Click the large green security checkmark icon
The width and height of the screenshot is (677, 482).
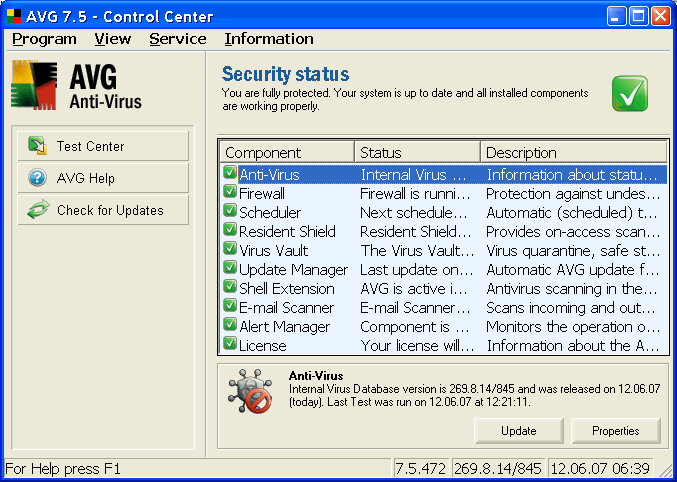(x=630, y=93)
